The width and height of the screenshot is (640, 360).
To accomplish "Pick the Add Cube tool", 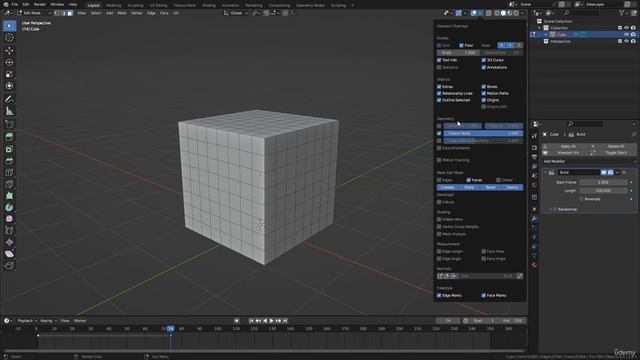I will click(x=9, y=124).
